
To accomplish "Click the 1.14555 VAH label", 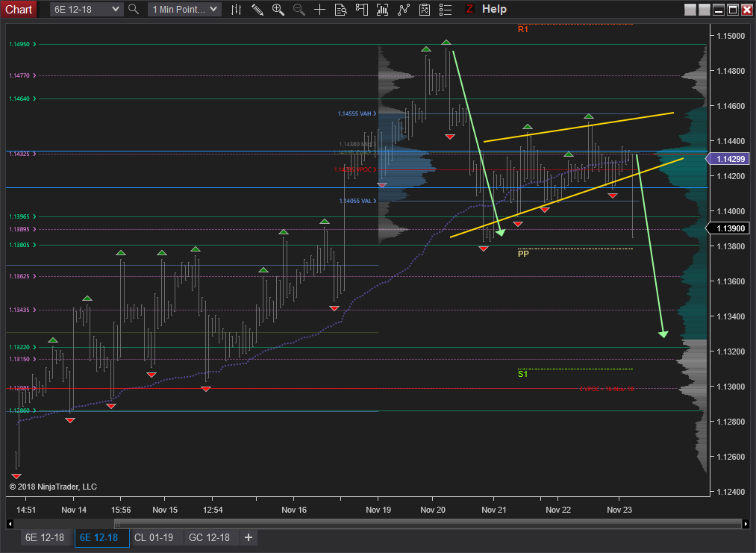I will click(357, 113).
